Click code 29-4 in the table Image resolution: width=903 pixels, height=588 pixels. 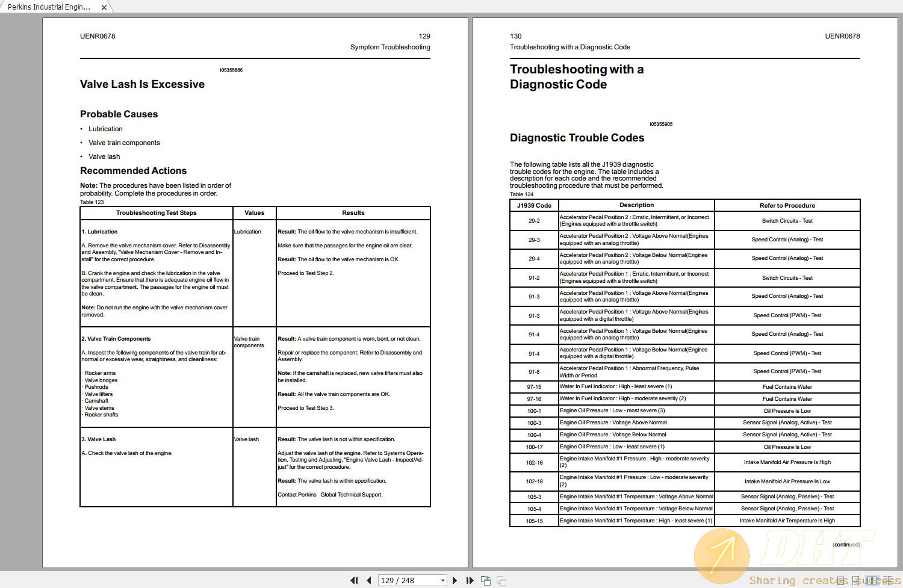click(x=534, y=259)
